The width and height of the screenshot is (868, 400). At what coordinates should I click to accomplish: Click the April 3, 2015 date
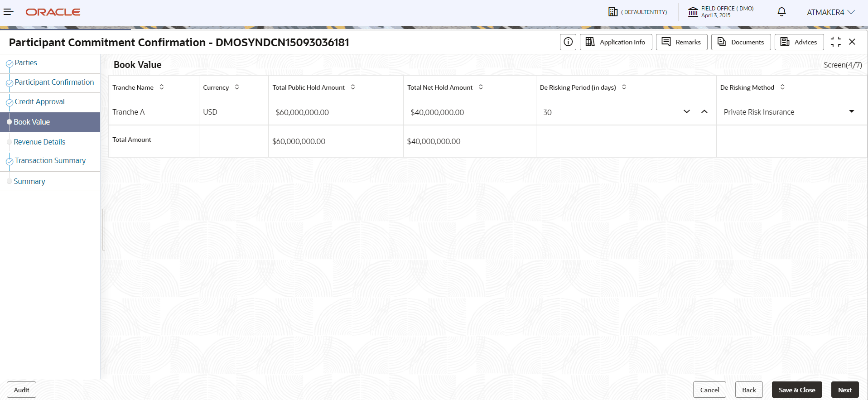pos(716,15)
